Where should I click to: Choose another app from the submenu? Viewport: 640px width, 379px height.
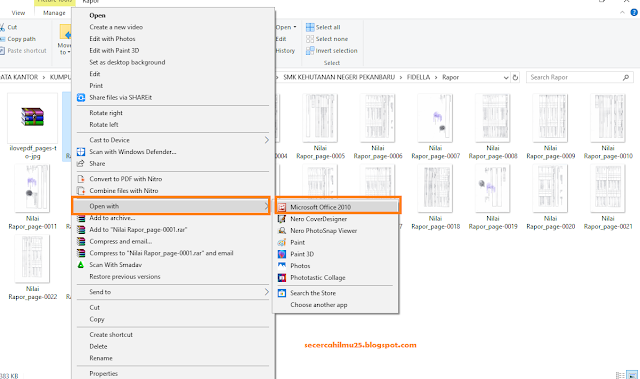pyautogui.click(x=318, y=305)
